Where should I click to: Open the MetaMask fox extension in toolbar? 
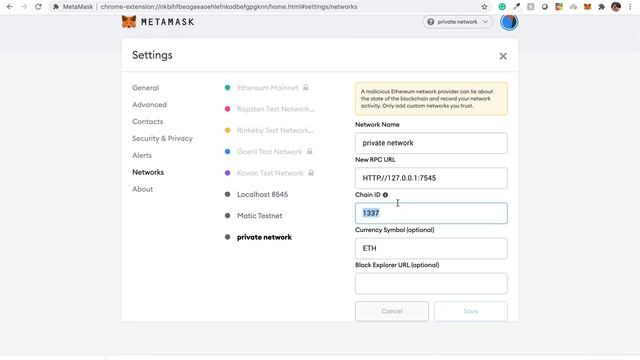(587, 7)
